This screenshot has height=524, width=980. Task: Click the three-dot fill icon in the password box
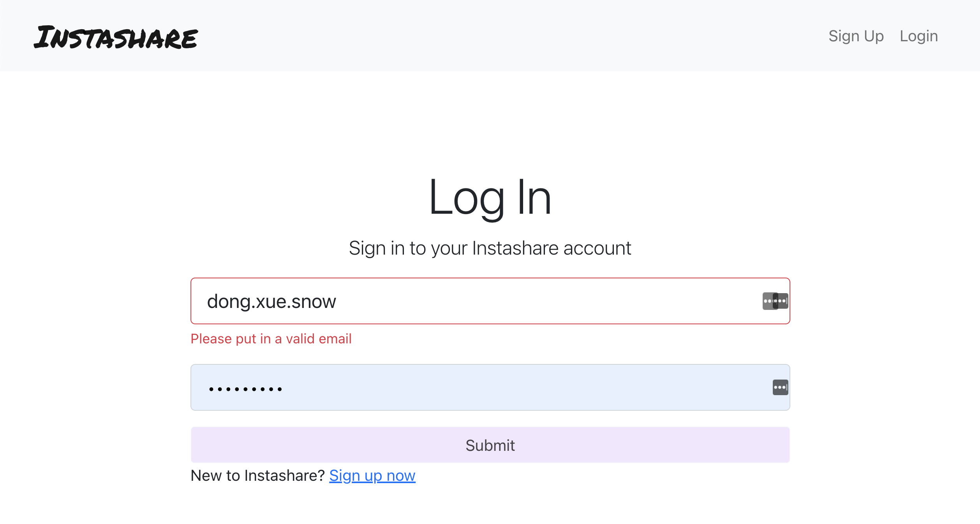pos(781,387)
